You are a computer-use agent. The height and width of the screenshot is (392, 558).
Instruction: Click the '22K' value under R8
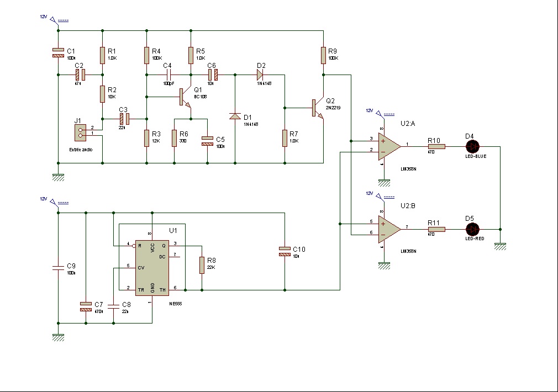(211, 268)
